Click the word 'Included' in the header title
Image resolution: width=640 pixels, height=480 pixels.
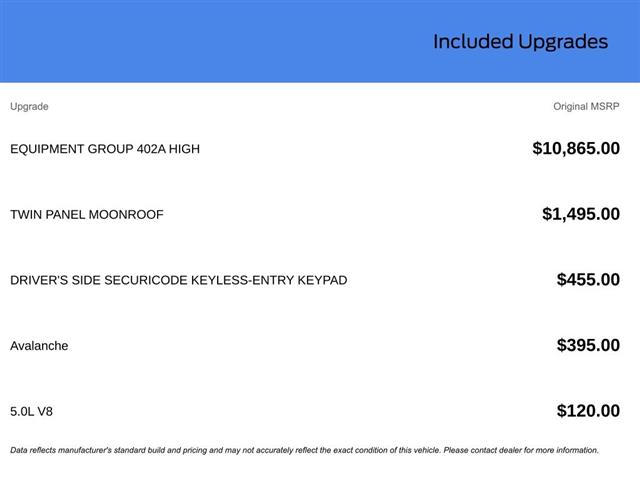pyautogui.click(x=473, y=42)
